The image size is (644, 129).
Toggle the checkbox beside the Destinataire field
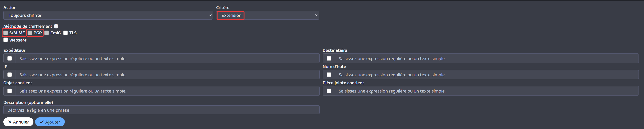pos(329,58)
